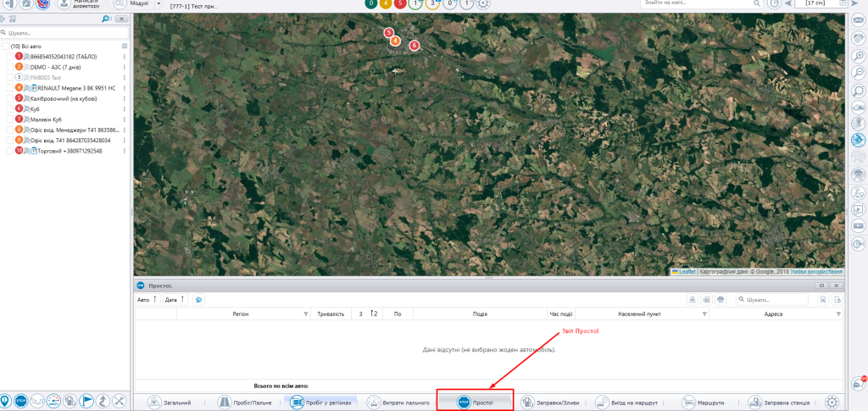
Task: Zoom in the map with plus magnifier
Action: [x=858, y=55]
